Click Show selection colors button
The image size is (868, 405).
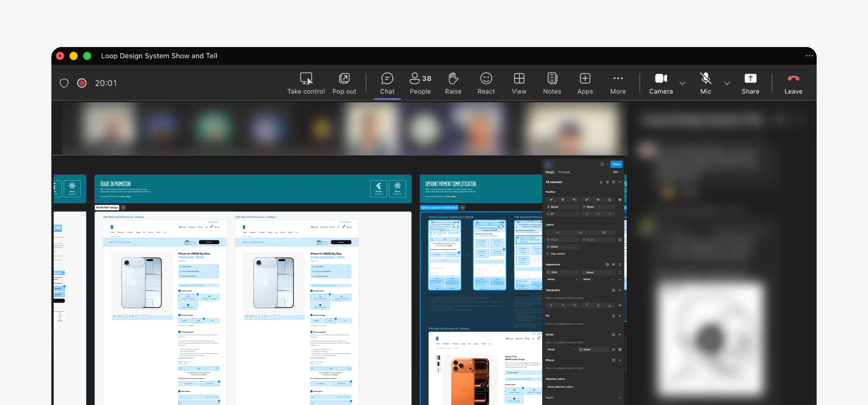tap(560, 387)
